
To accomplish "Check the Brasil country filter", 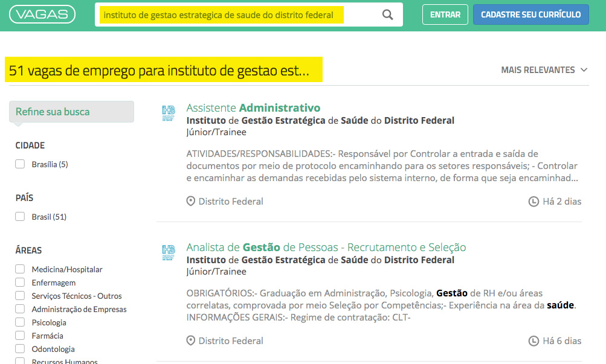I will [x=20, y=217].
